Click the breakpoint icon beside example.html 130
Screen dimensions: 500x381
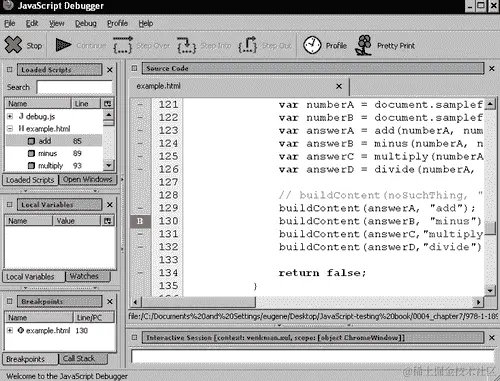21,330
